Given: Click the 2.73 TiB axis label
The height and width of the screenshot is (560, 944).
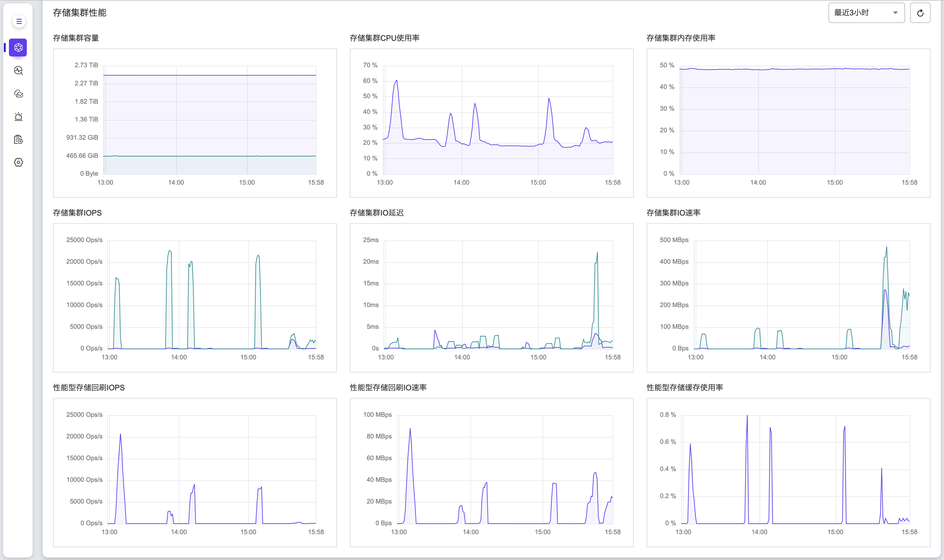Looking at the screenshot, I should (x=86, y=65).
